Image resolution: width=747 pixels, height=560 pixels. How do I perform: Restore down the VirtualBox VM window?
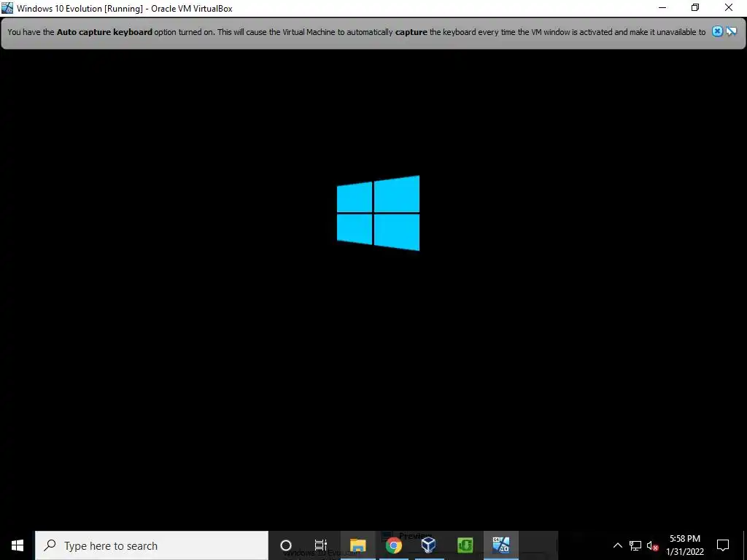tap(695, 8)
